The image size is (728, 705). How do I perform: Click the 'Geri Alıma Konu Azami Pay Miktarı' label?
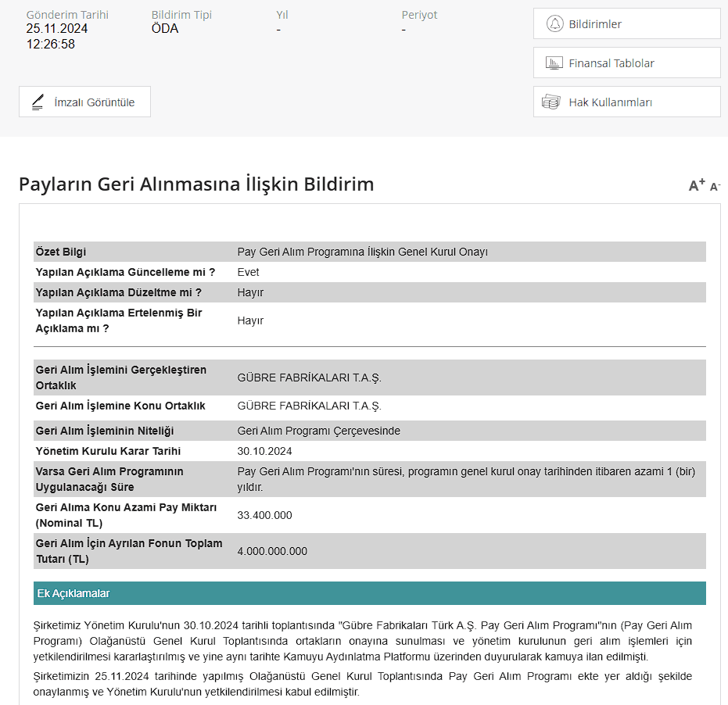click(x=127, y=515)
